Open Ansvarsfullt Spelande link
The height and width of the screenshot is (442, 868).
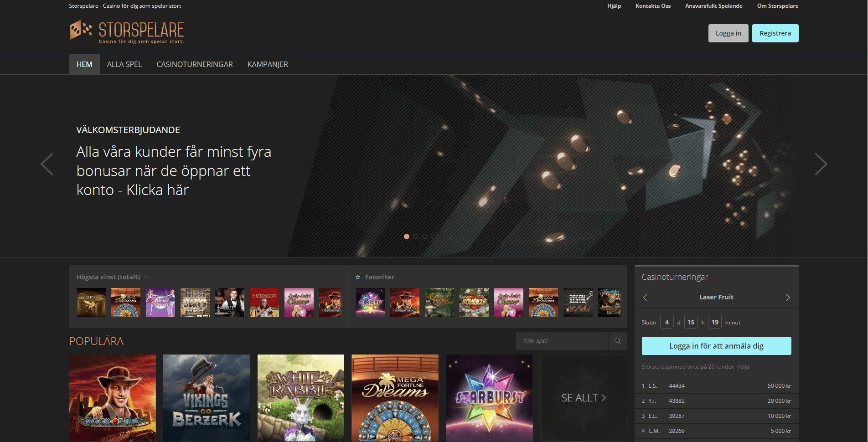(x=714, y=6)
